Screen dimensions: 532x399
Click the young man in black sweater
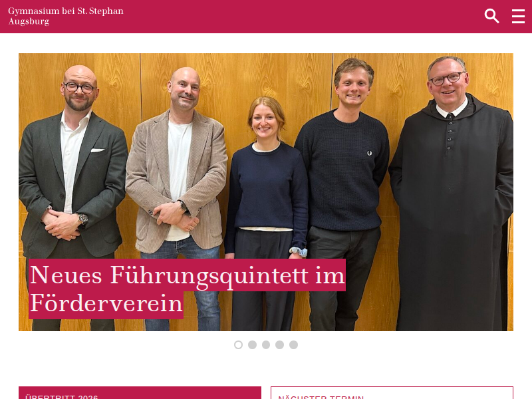click(x=342, y=194)
